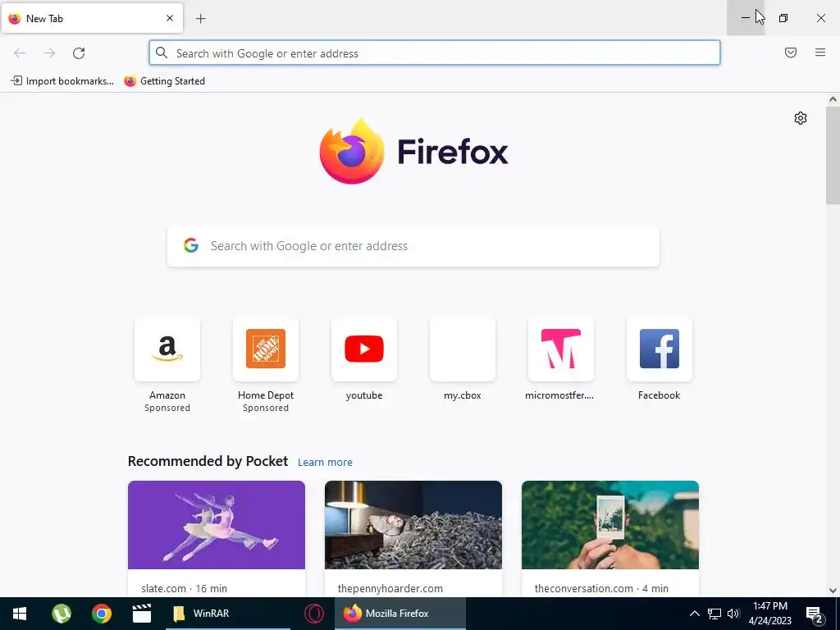Open the taskbar clock and date
Image resolution: width=840 pixels, height=630 pixels.
click(x=769, y=614)
